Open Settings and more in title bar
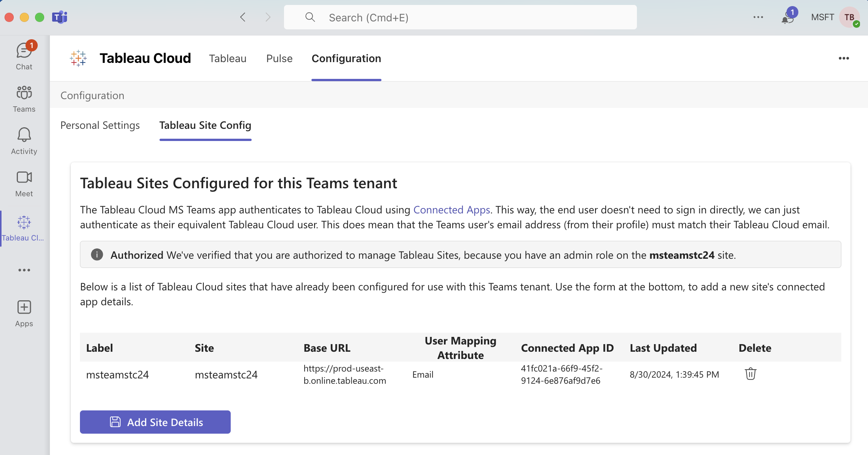Screen dimensions: 868x455 (x=758, y=17)
